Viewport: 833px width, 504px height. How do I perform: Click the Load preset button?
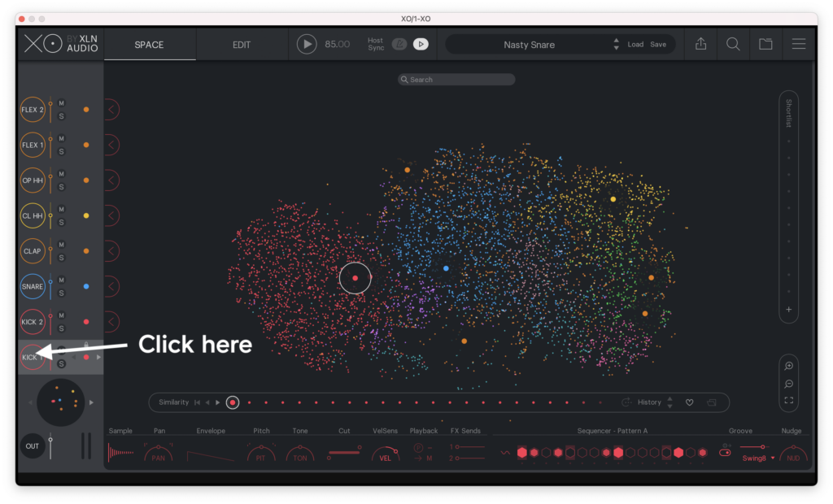635,45
